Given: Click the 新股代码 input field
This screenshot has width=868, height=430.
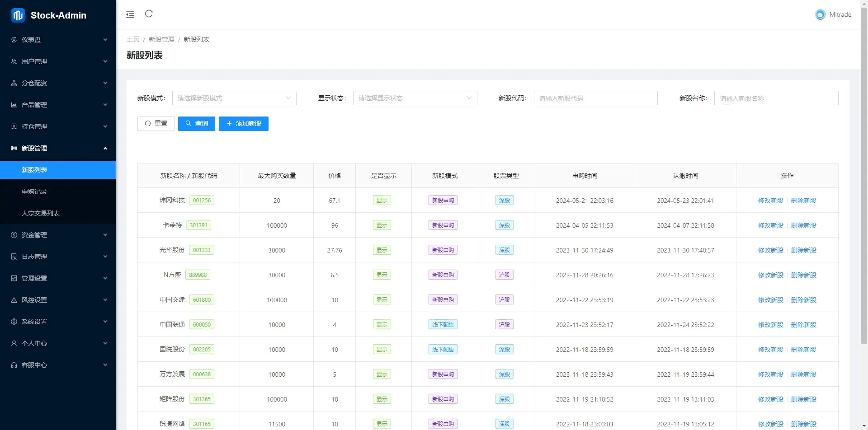Looking at the screenshot, I should click(x=595, y=98).
